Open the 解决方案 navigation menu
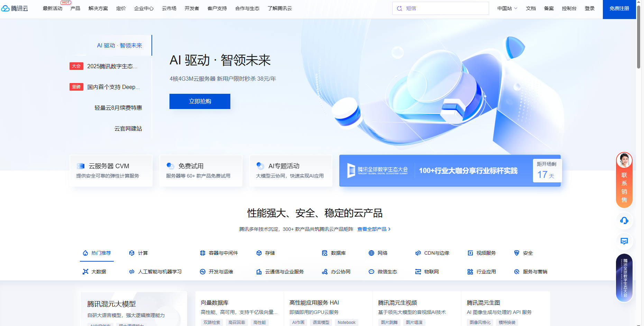This screenshot has width=644, height=326. (x=98, y=8)
